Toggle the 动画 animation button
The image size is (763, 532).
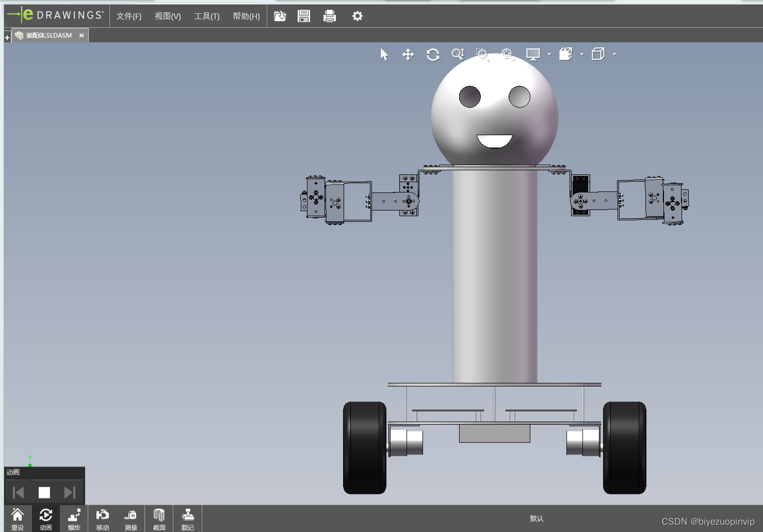tap(46, 519)
